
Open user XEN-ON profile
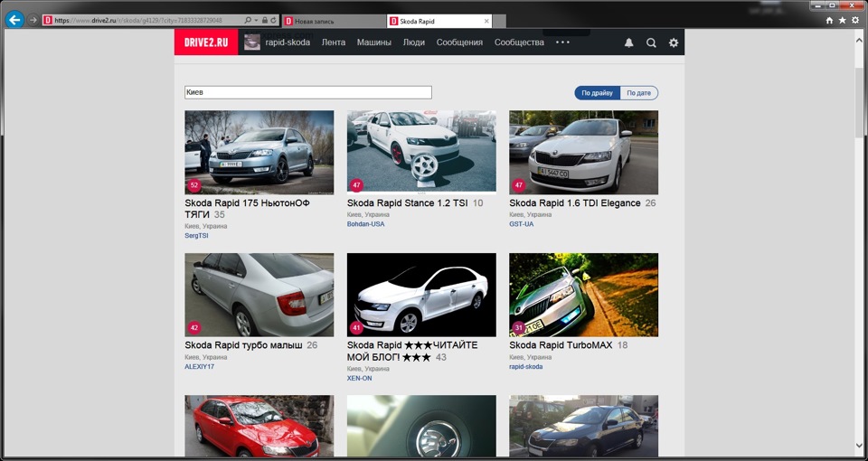pos(359,378)
